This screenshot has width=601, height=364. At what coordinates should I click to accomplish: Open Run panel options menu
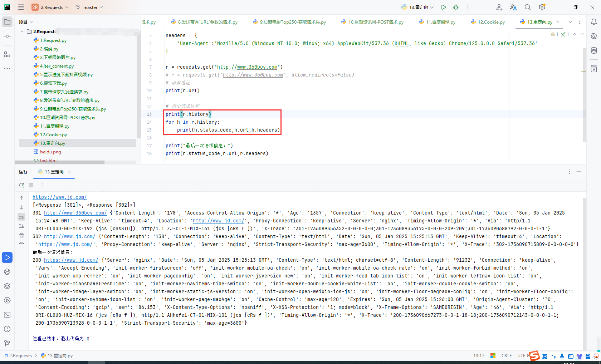pos(570,172)
